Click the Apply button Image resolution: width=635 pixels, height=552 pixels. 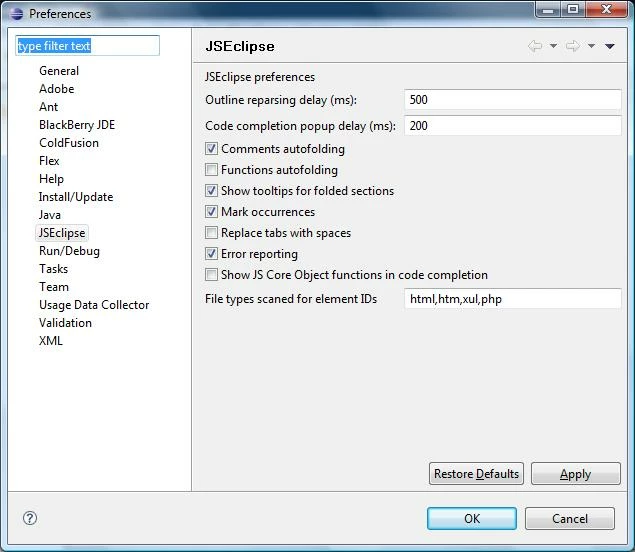(575, 473)
